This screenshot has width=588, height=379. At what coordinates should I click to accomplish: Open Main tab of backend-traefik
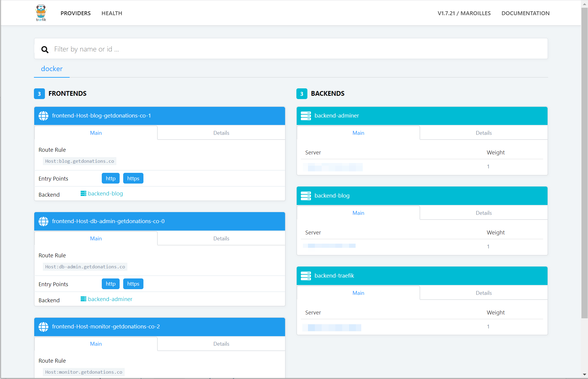click(x=358, y=293)
